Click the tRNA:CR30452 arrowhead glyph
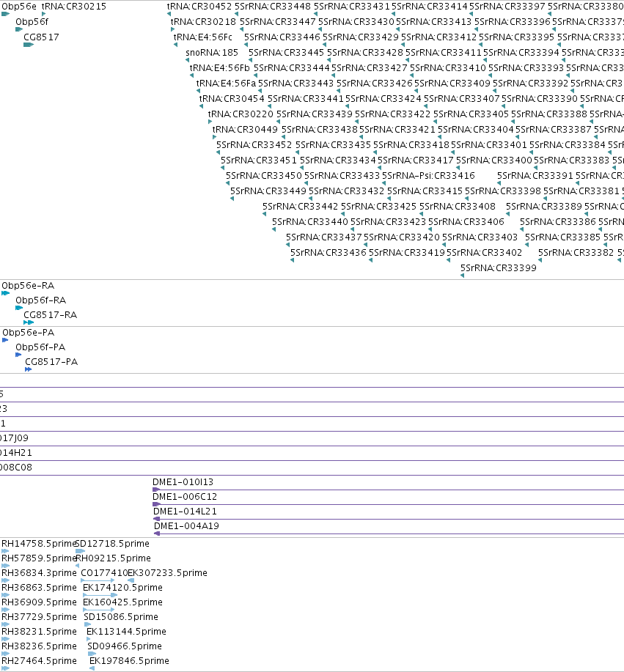This screenshot has width=624, height=672. point(169,14)
